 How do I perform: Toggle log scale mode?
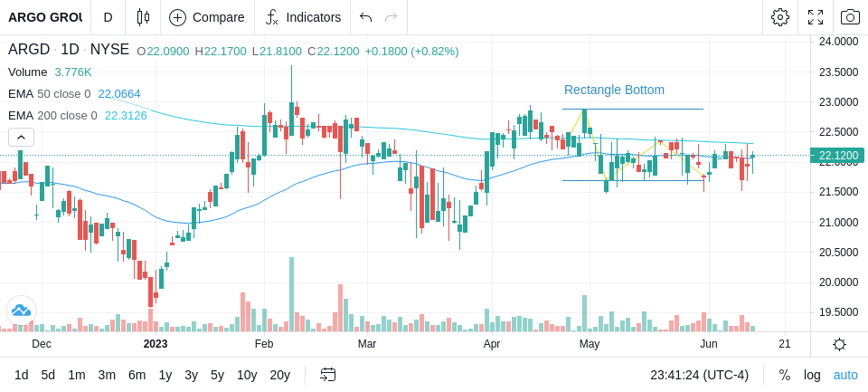coord(812,376)
